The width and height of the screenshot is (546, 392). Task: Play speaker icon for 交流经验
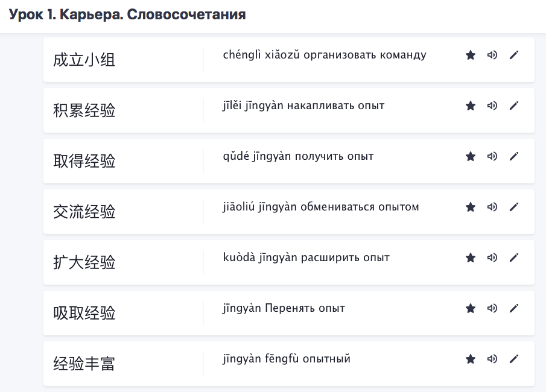pos(492,207)
